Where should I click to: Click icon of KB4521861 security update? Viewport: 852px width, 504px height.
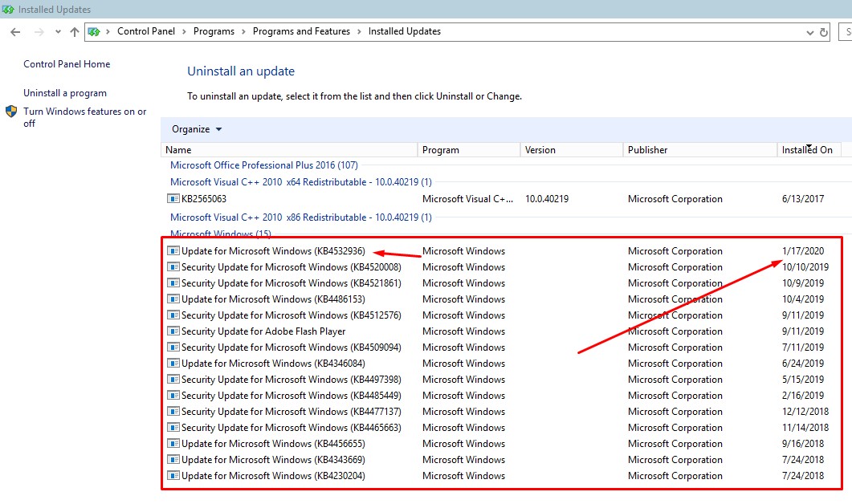click(x=173, y=283)
